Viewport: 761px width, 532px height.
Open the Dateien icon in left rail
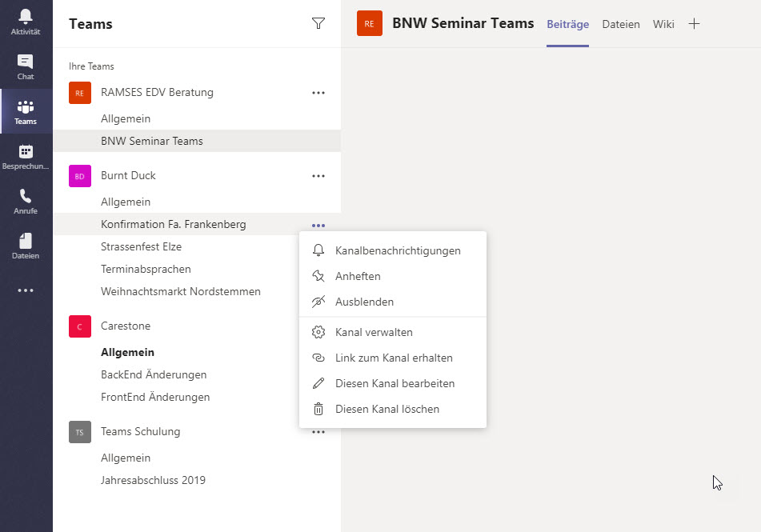[26, 246]
